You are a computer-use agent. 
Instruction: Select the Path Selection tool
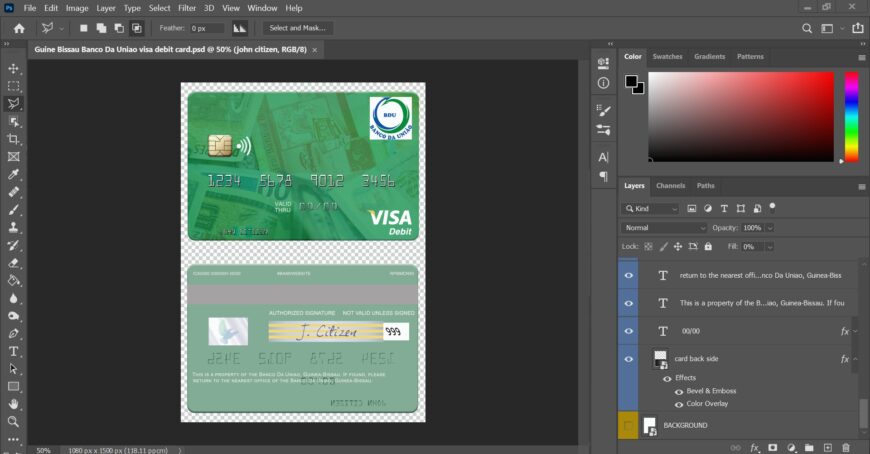(13, 369)
